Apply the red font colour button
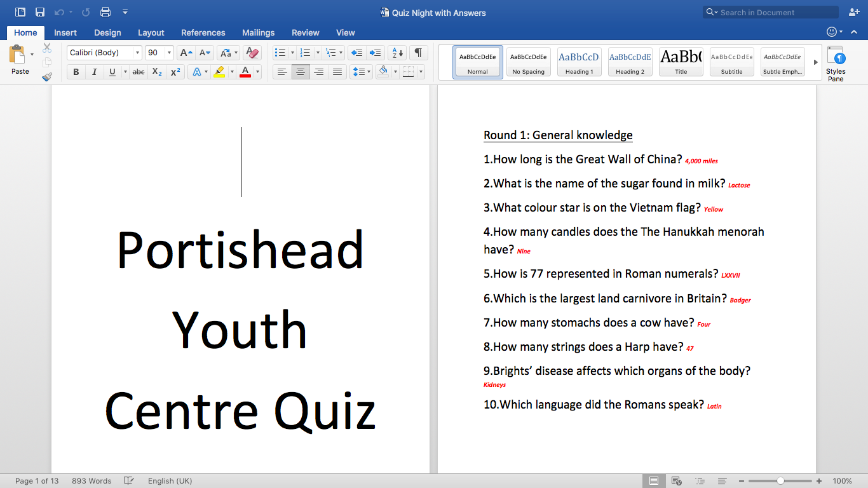 pyautogui.click(x=245, y=72)
